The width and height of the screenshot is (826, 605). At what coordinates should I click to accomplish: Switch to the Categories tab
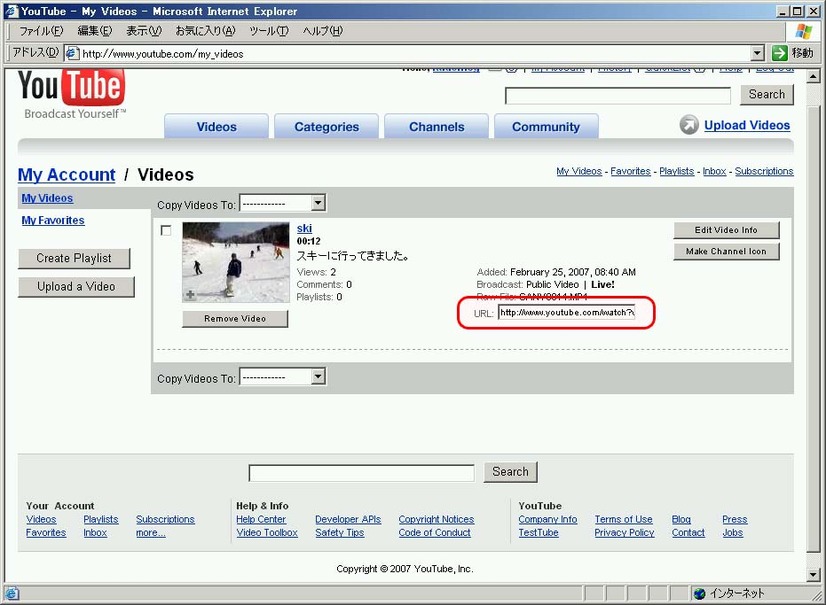pyautogui.click(x=327, y=126)
